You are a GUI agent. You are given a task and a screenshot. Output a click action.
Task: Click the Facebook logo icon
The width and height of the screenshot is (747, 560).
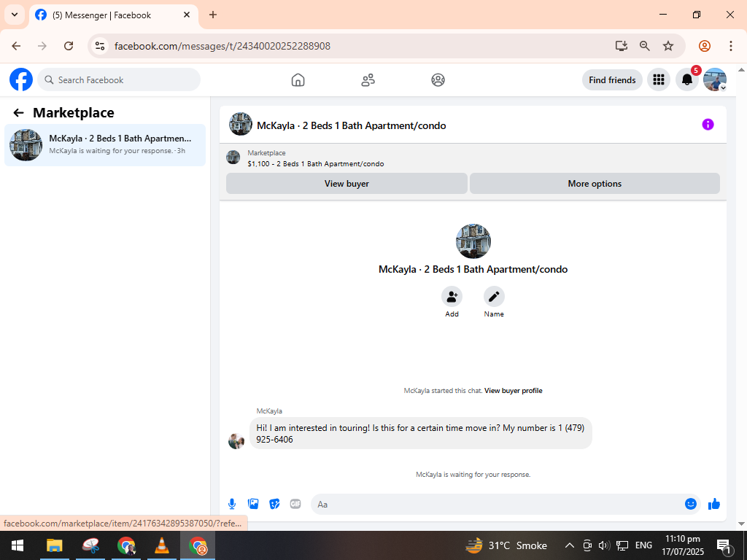(x=21, y=79)
